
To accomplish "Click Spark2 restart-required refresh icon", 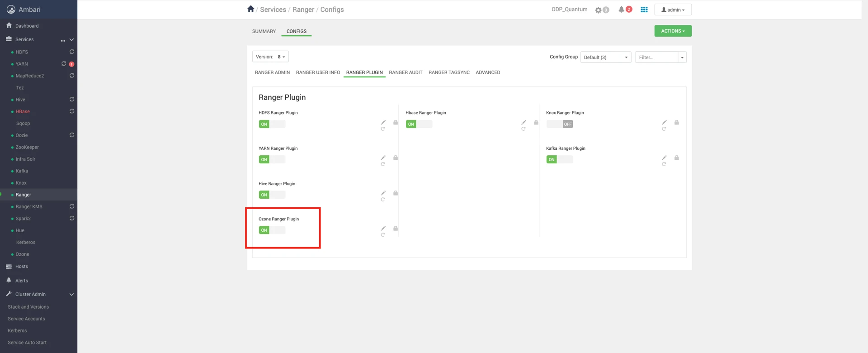I will coord(72,218).
